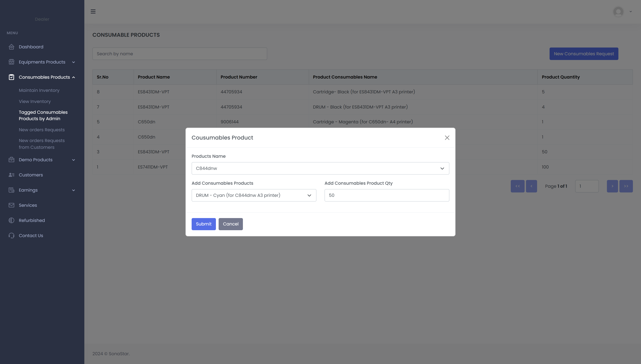
Task: Click the Contact Us headset icon
Action: 11,235
